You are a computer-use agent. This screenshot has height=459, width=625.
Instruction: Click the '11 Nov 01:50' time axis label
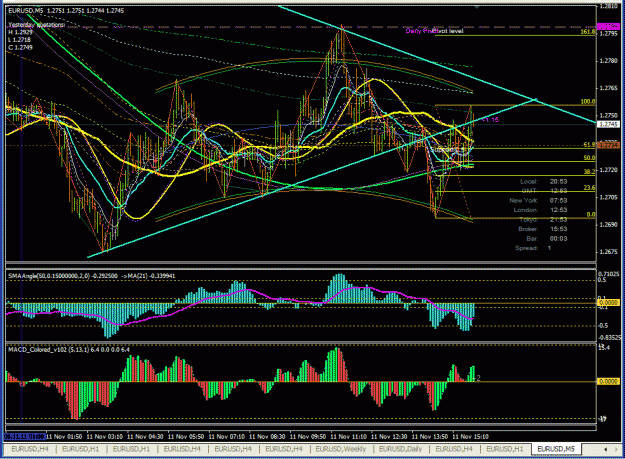[64, 437]
